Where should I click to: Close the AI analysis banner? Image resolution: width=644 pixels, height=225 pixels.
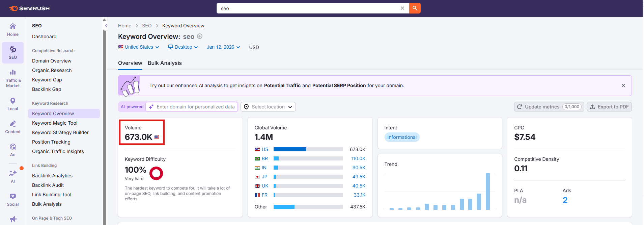click(623, 85)
